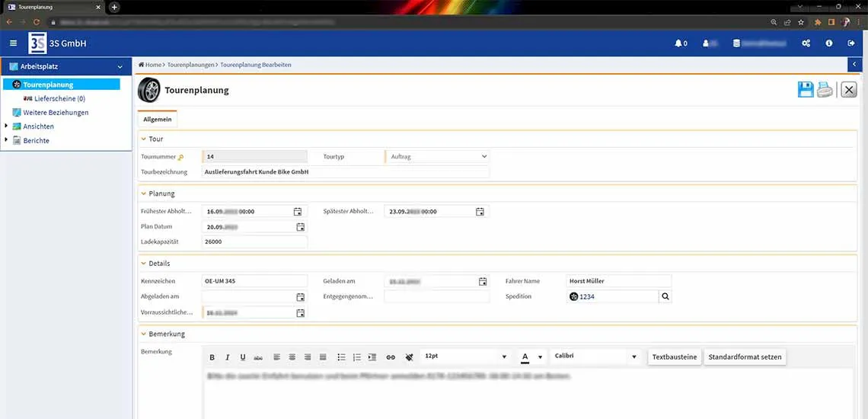Save the Tourenplanung with the floppy disk icon
868x419 pixels.
(x=806, y=90)
